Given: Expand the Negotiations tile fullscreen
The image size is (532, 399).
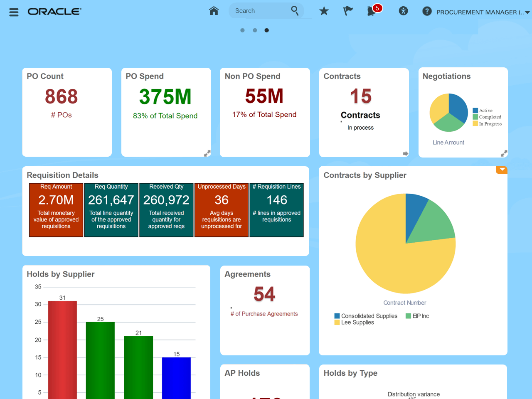Looking at the screenshot, I should (x=504, y=153).
